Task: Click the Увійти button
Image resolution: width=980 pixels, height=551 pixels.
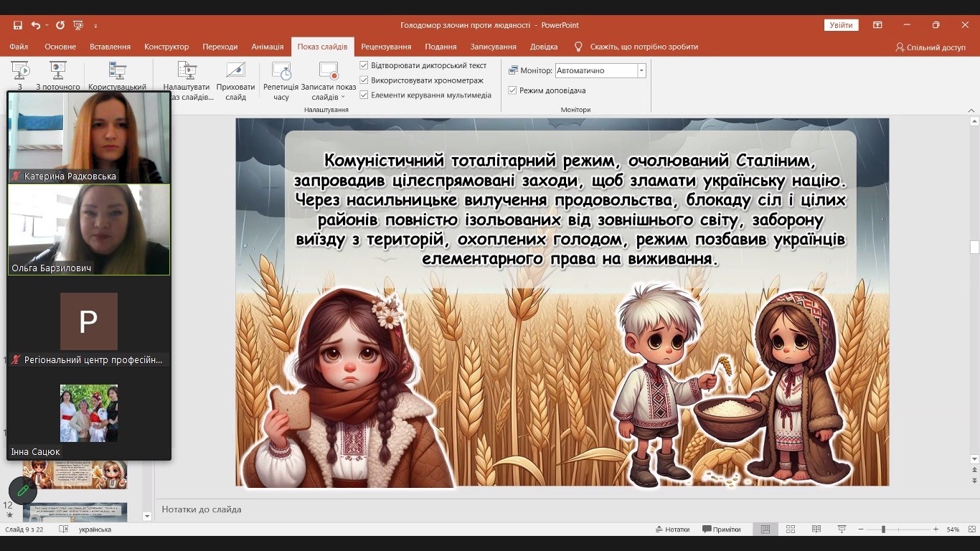Action: tap(840, 24)
